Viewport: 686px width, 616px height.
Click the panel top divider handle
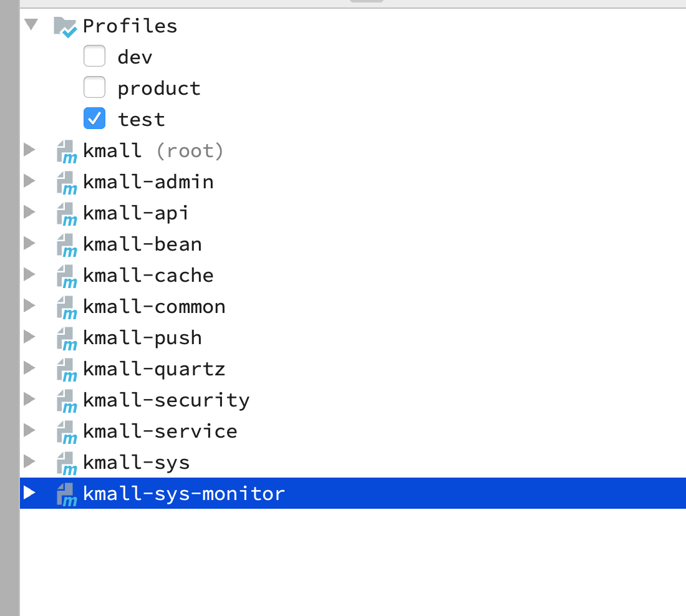point(367,1)
